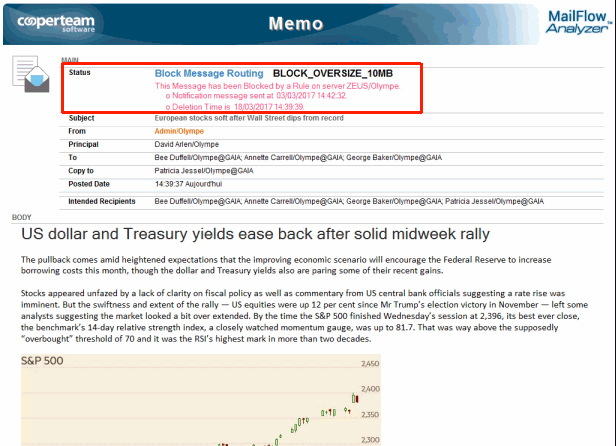This screenshot has width=616, height=446.
Task: Click the Memo header title
Action: point(296,24)
